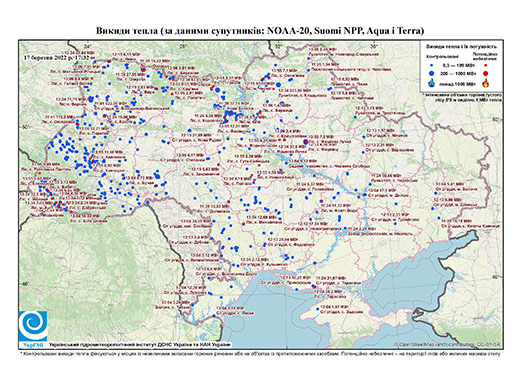
Task: Click the date stamp 17 березня 2022
Action: pyautogui.click(x=57, y=57)
